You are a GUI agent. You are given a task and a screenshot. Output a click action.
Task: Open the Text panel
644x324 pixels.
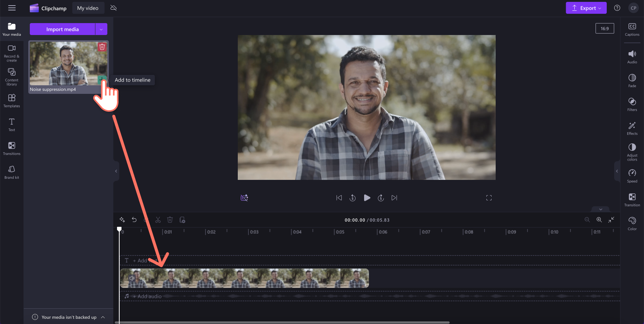(x=12, y=124)
